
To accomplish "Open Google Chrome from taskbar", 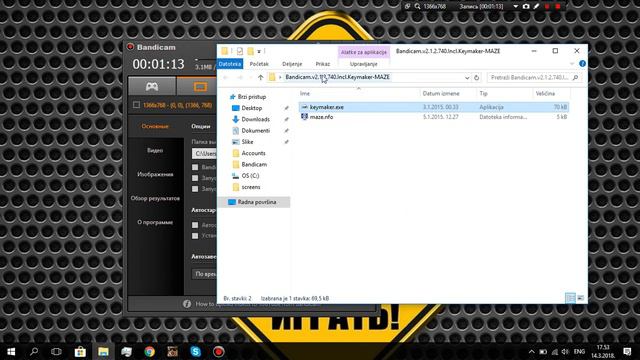I will pos(149,351).
